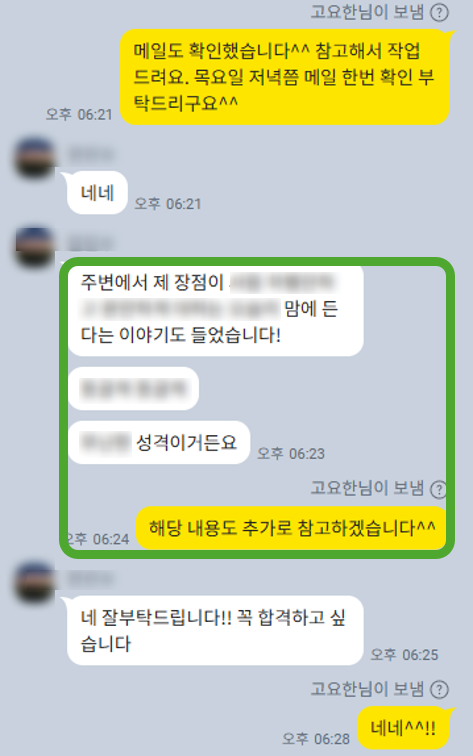View the profile photo above 네 잘부탁드립니다 message
Screen dimensions: 473x756
point(35,581)
